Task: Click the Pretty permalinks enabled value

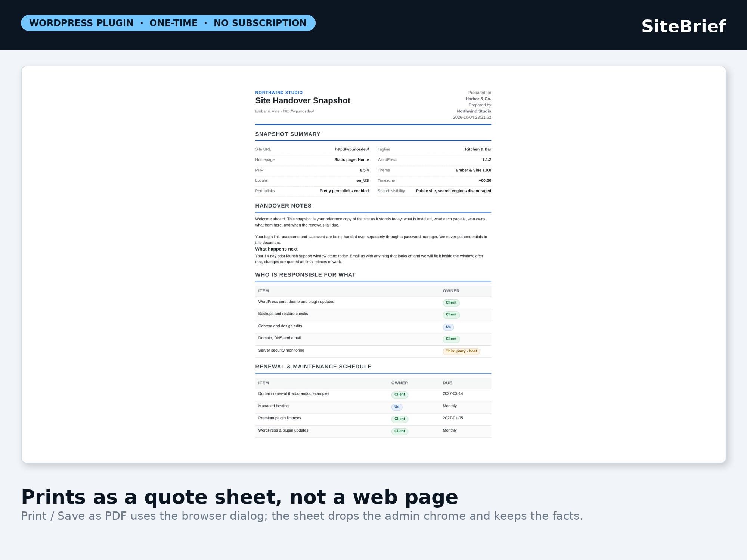Action: click(344, 191)
